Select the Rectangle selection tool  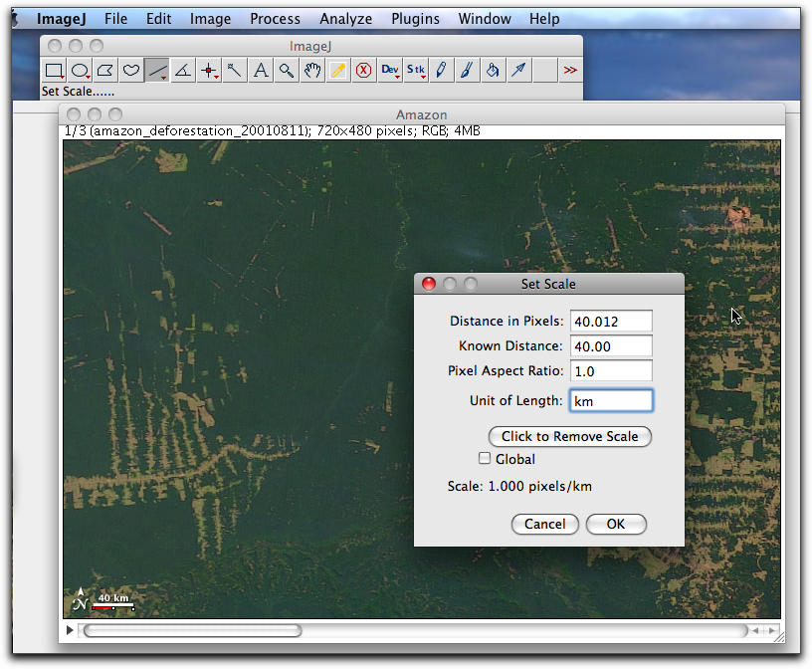pyautogui.click(x=54, y=70)
